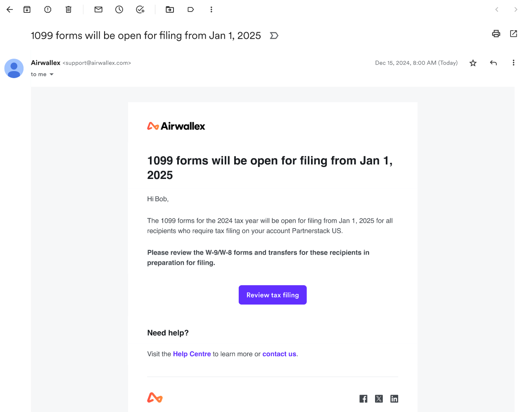Open the email in a new window
This screenshot has width=532, height=412.
pyautogui.click(x=513, y=34)
